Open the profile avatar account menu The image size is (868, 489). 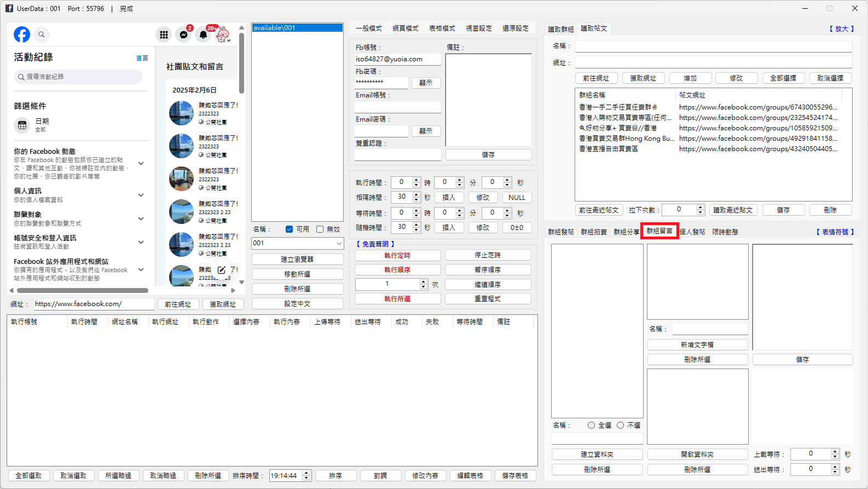pyautogui.click(x=223, y=34)
